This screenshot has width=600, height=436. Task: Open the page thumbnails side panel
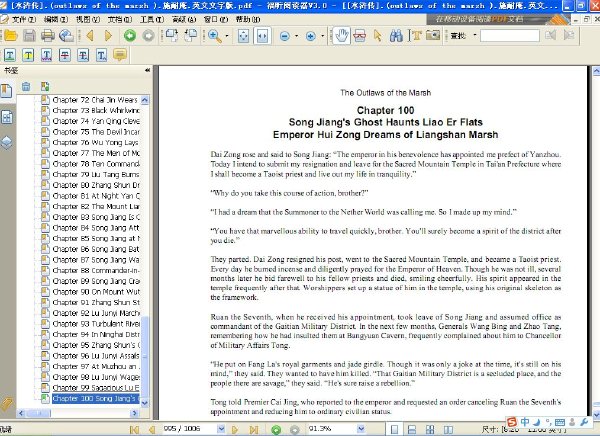pos(7,117)
